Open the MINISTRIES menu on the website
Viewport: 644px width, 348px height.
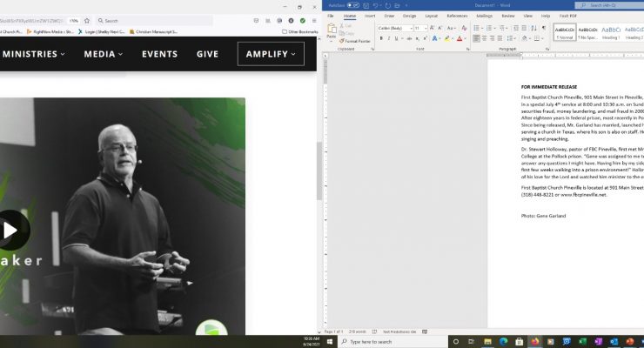(x=34, y=54)
